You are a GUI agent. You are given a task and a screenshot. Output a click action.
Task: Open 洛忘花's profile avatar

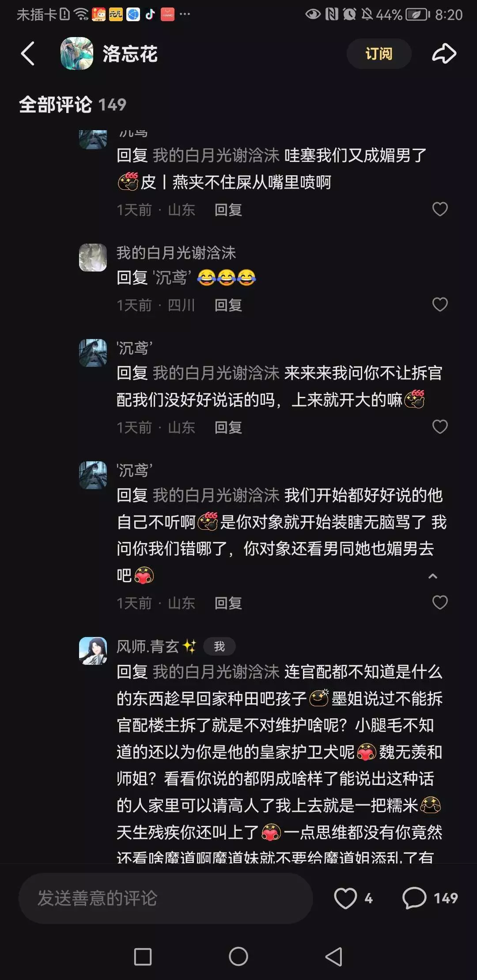tap(77, 53)
